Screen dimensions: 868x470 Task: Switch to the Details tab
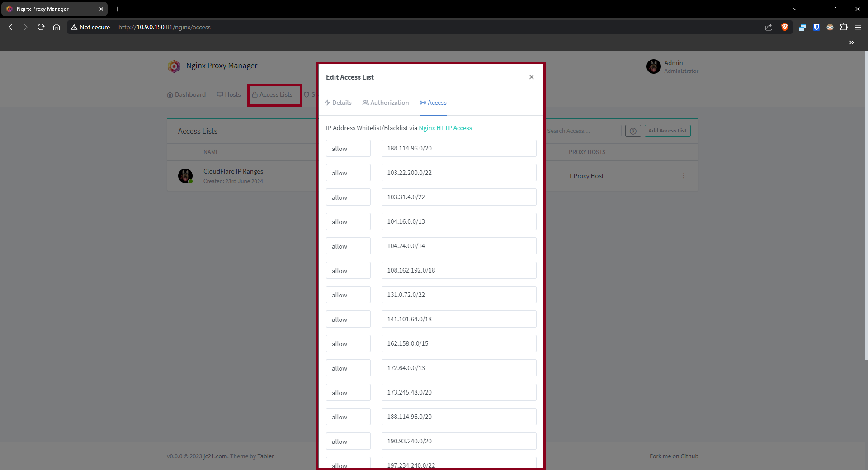point(338,103)
